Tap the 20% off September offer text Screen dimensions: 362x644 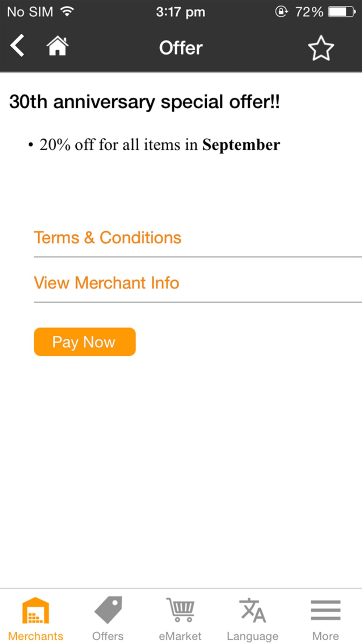160,145
